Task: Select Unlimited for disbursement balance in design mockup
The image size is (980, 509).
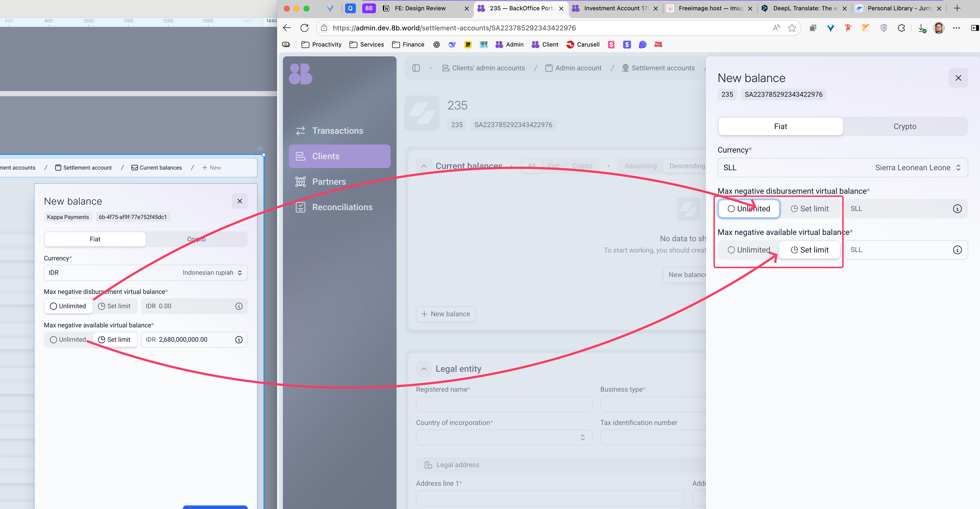Action: [68, 306]
